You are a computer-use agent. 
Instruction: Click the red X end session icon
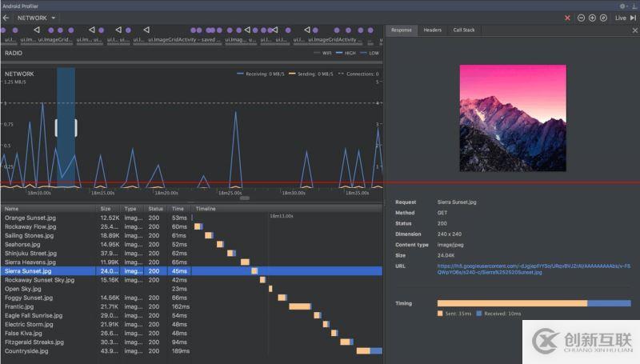568,18
